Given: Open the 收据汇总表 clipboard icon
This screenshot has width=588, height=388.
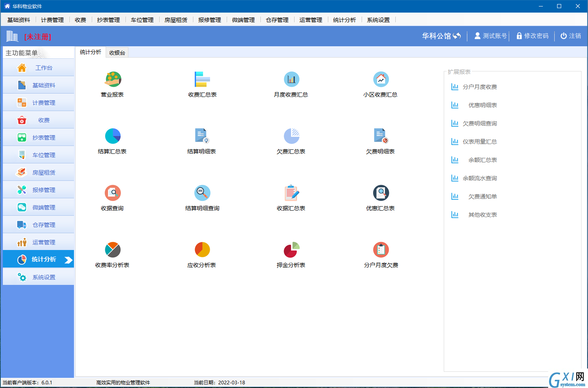Looking at the screenshot, I should pyautogui.click(x=291, y=193).
